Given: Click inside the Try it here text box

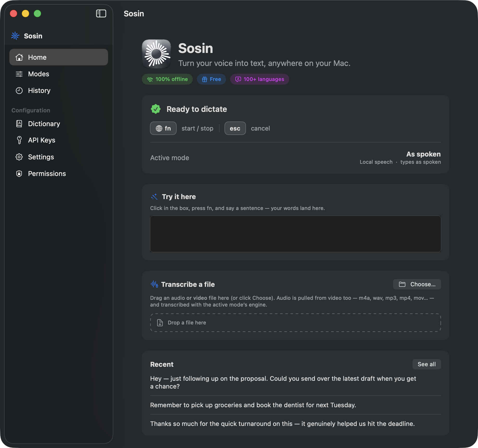Looking at the screenshot, I should click(296, 234).
